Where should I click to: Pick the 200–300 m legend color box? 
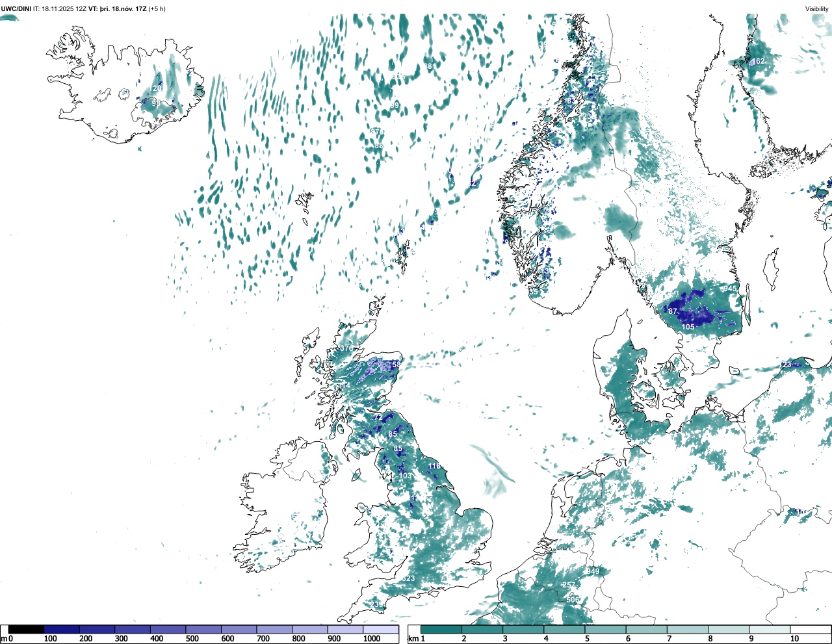[97, 630]
